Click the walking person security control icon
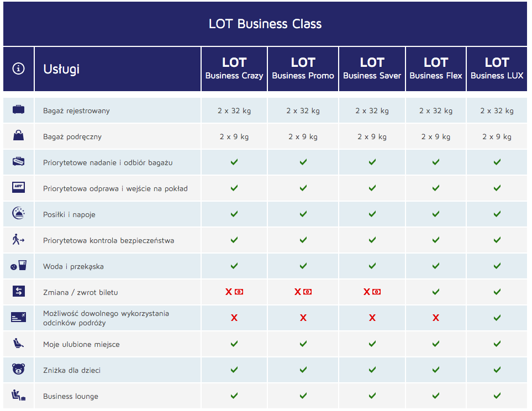This screenshot has width=532, height=411. (18, 239)
